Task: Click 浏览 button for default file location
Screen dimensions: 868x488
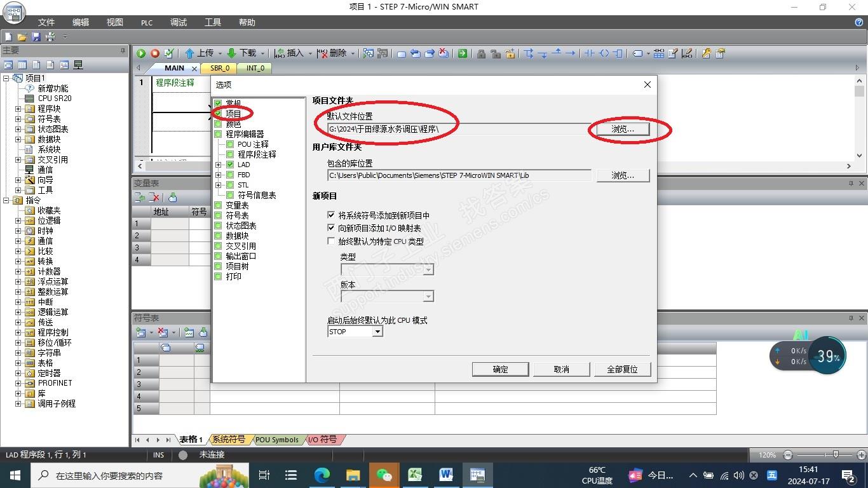Action: pyautogui.click(x=623, y=129)
